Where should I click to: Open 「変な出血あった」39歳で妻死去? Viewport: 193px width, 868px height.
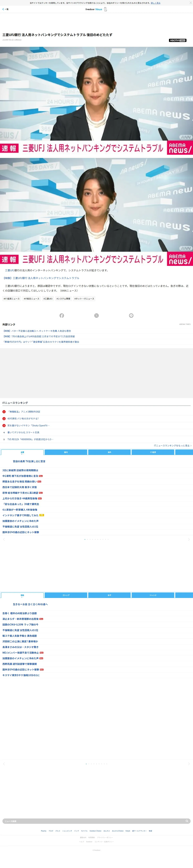pyautogui.click(x=21, y=504)
